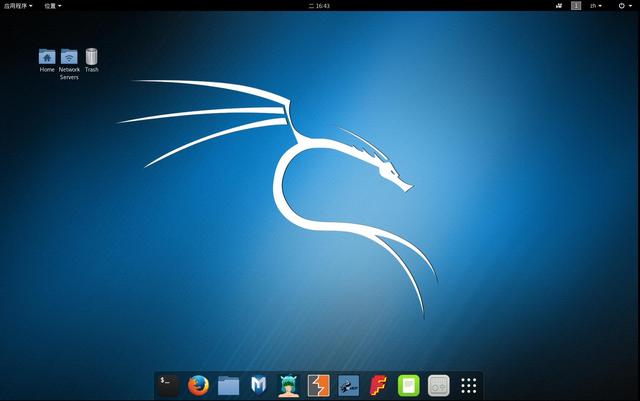
Task: Open the Trash on desktop
Action: tap(91, 60)
